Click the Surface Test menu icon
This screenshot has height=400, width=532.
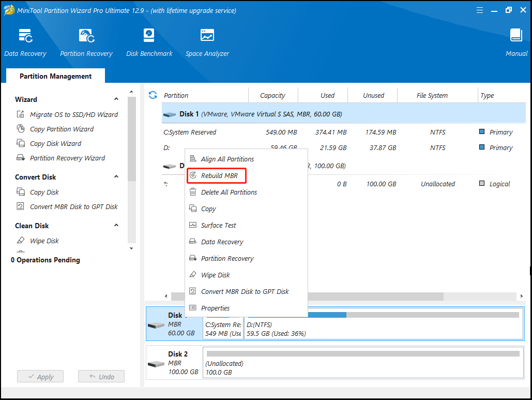[193, 225]
